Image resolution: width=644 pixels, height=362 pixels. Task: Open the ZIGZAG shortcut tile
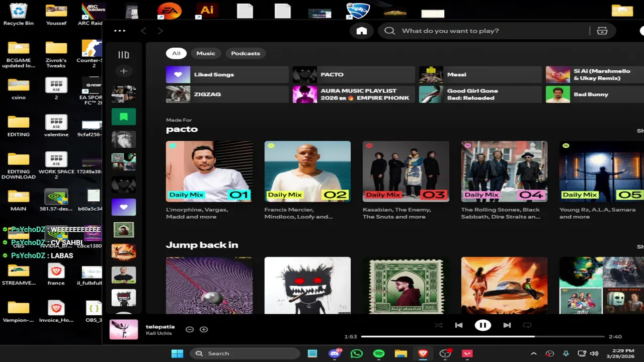click(227, 94)
